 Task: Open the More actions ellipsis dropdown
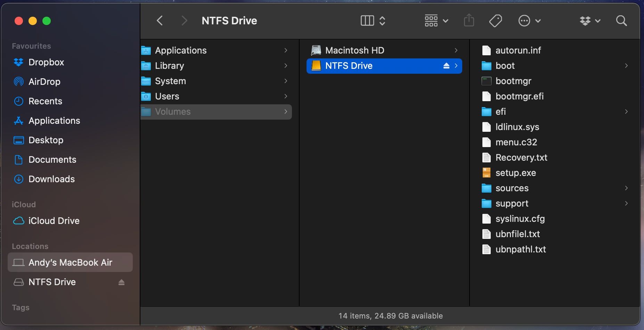point(525,21)
